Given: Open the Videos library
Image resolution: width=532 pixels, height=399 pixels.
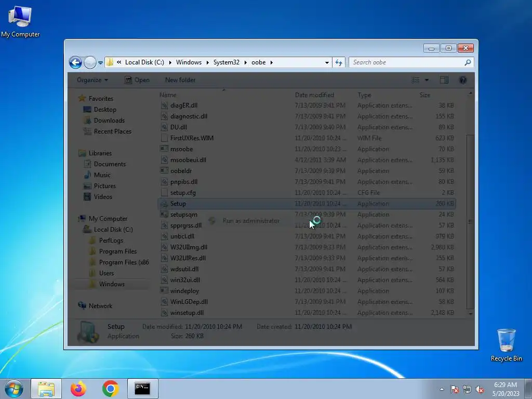Looking at the screenshot, I should pos(103,197).
